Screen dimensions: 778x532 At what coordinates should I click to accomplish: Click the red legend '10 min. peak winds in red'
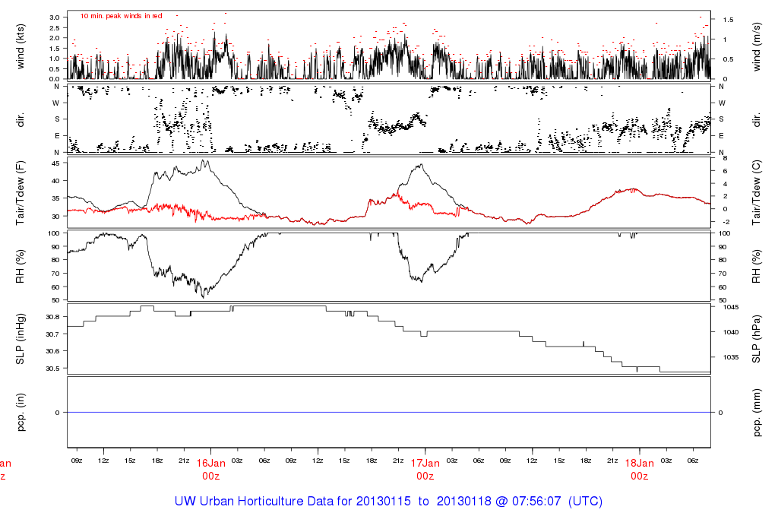coord(122,16)
